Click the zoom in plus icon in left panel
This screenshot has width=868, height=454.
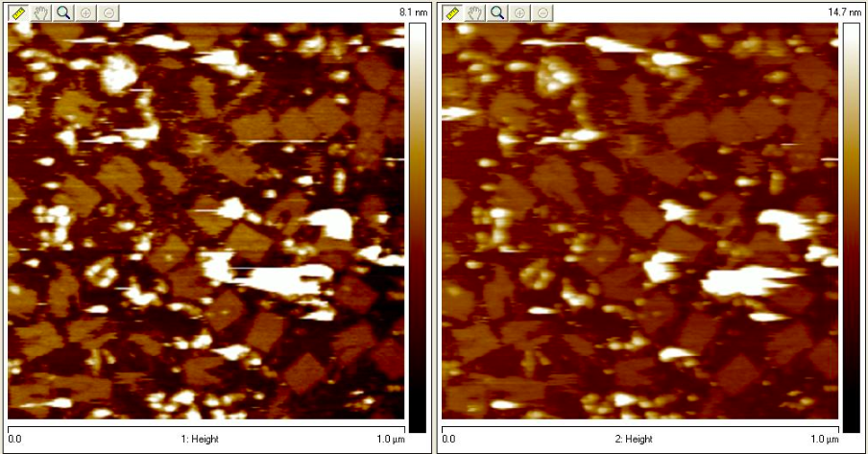(x=86, y=12)
